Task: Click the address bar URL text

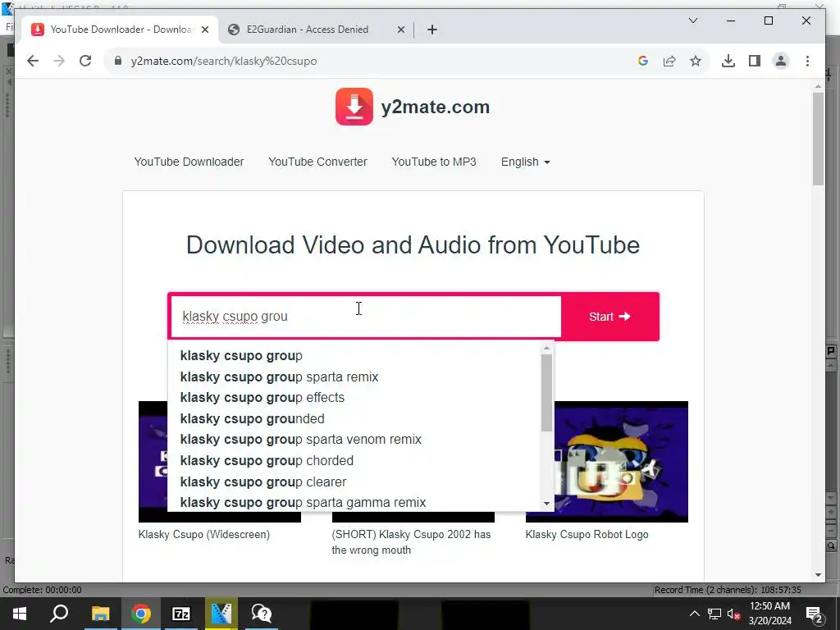Action: 224,61
